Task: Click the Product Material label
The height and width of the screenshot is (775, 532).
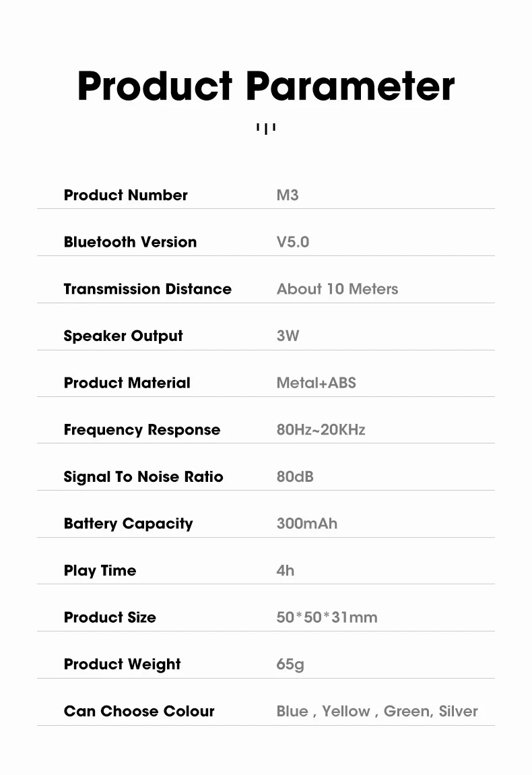Action: point(127,383)
